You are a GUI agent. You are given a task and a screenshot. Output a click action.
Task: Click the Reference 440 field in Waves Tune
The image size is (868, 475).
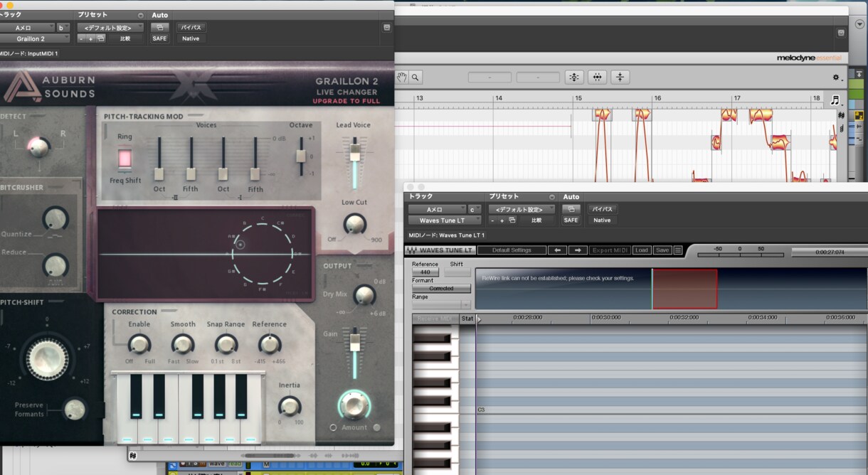425,272
